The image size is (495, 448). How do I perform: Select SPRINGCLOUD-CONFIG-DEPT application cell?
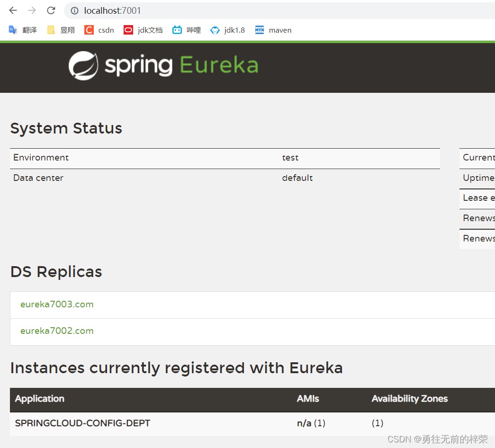[83, 423]
